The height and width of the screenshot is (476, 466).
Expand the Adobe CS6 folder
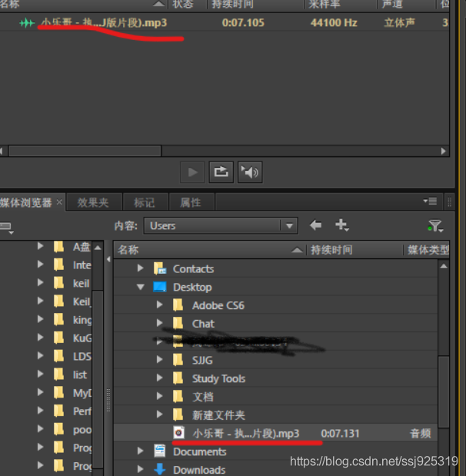[159, 305]
